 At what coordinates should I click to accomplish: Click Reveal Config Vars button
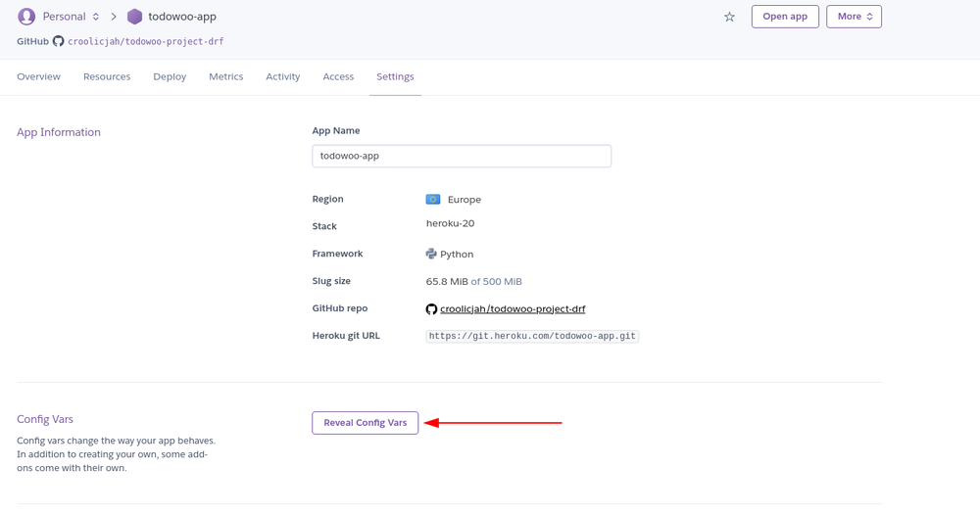coord(365,423)
